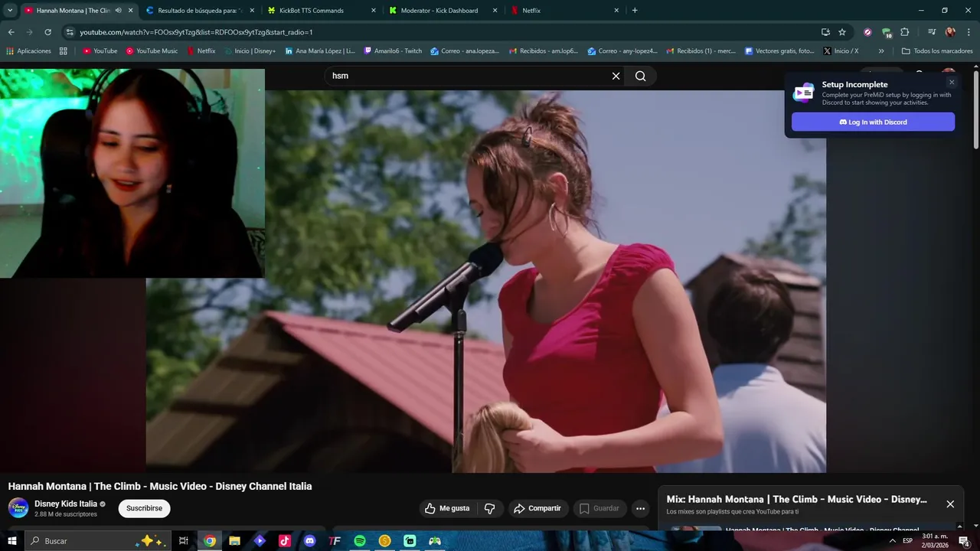Open Aplicaciones bookmark shortcut
The width and height of the screenshot is (980, 551).
click(29, 51)
